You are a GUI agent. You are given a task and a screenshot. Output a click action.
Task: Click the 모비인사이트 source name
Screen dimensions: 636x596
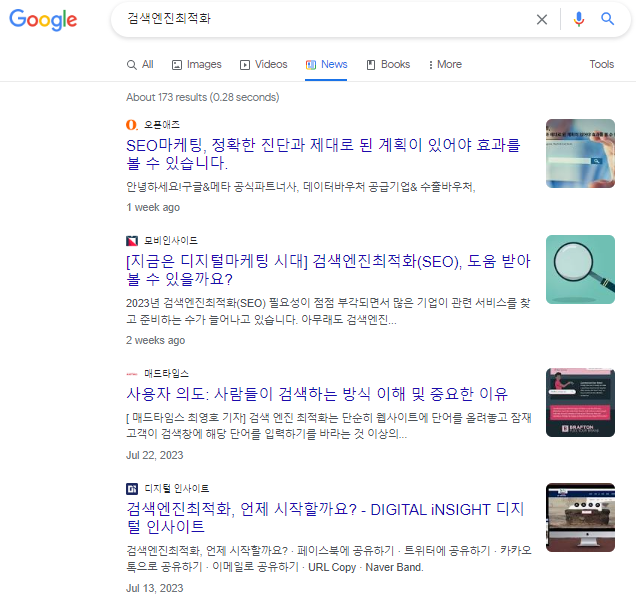point(171,241)
